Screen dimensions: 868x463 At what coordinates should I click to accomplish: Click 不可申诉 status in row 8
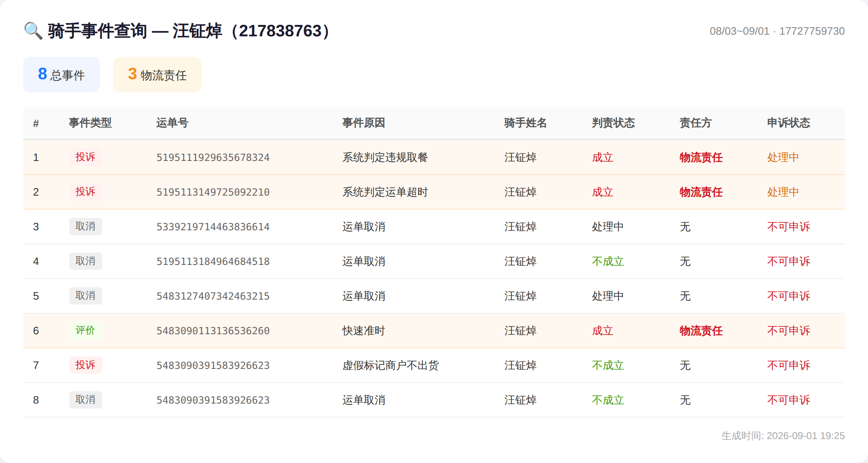(788, 400)
